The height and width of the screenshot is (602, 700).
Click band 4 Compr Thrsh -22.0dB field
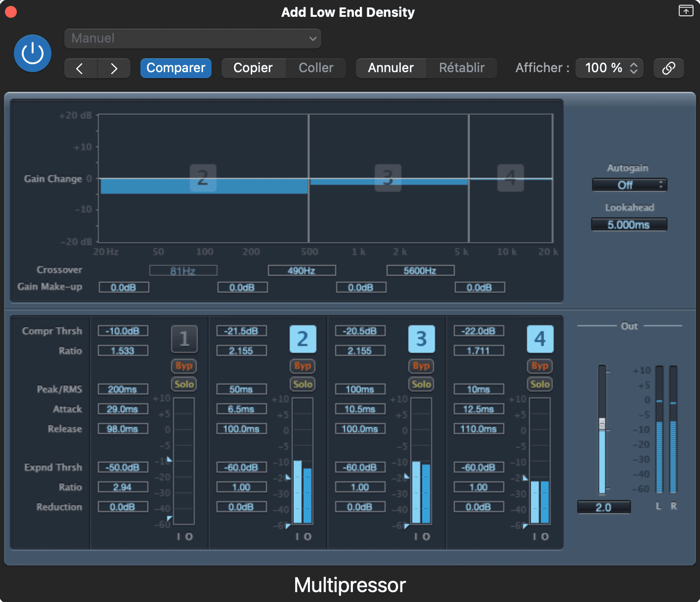click(479, 331)
